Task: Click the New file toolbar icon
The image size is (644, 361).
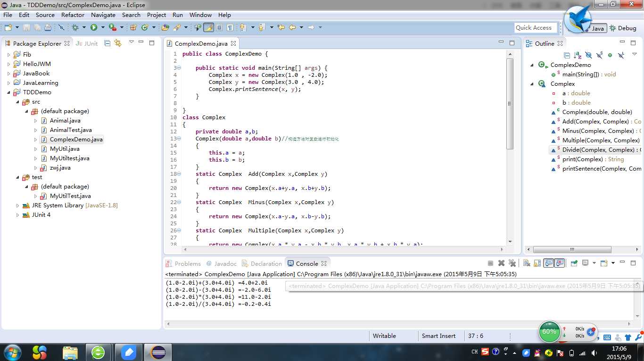Action: pos(8,27)
